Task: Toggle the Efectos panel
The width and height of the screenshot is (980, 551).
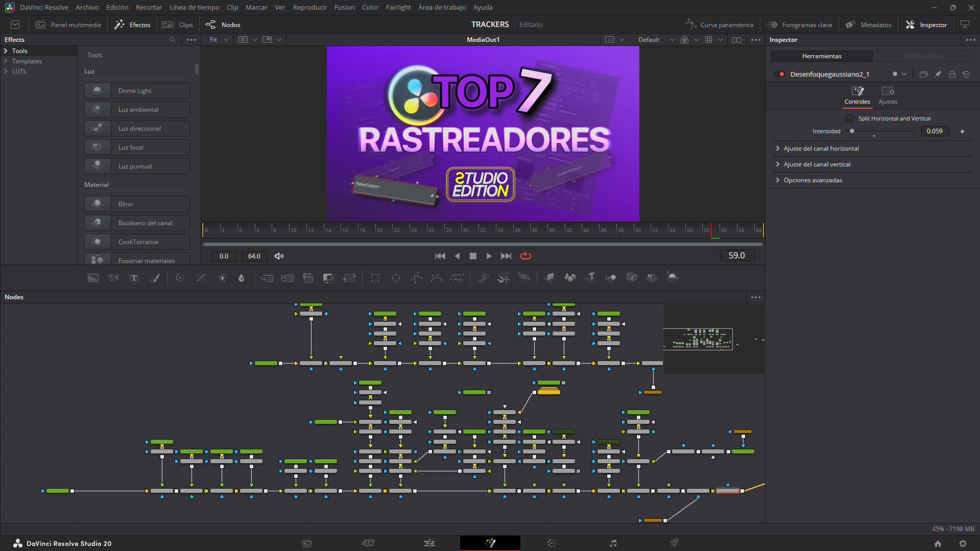Action: [x=132, y=25]
